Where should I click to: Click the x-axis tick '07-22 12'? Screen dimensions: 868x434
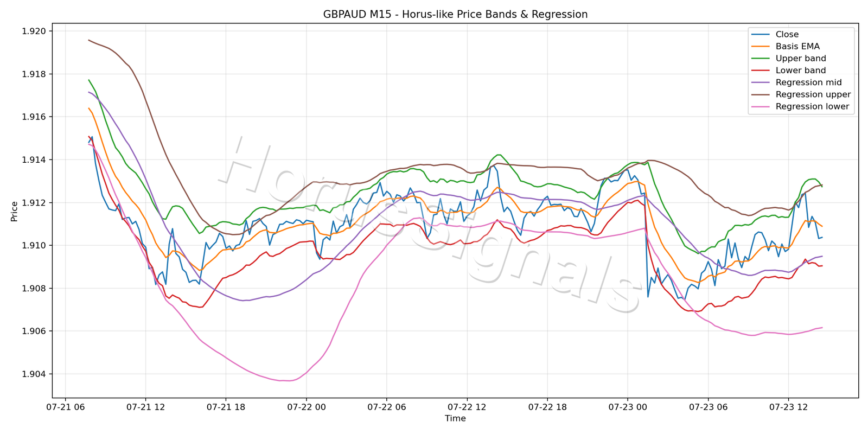[x=467, y=407]
